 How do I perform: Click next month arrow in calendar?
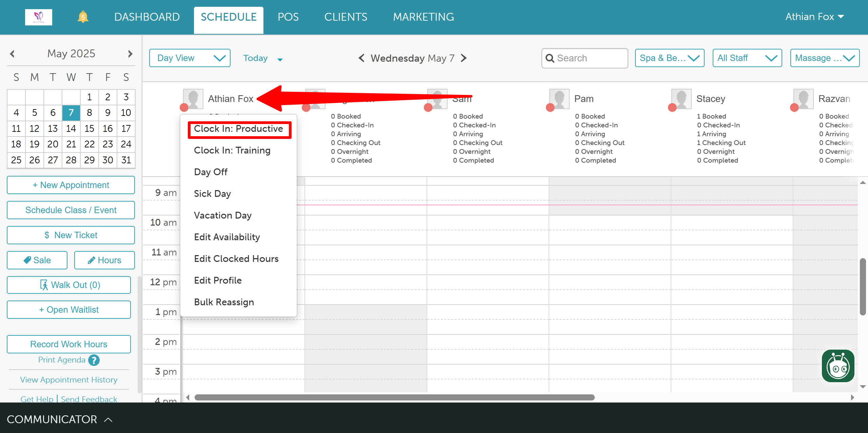(x=130, y=54)
